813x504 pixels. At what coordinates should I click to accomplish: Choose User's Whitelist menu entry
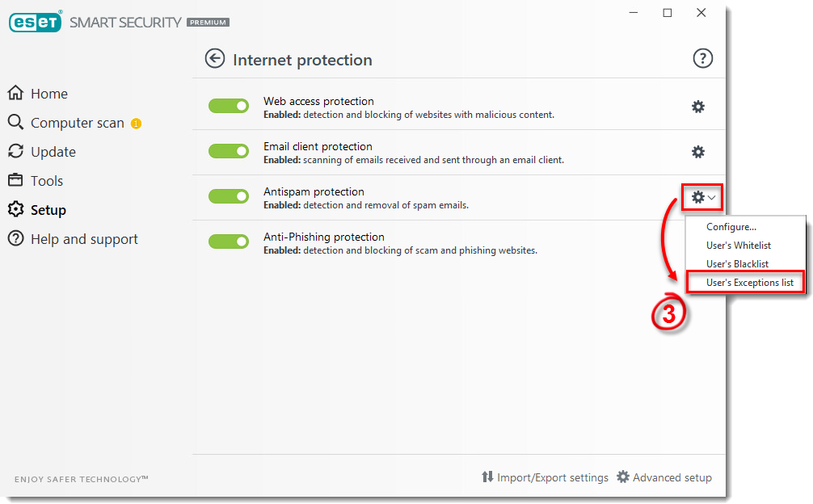739,246
